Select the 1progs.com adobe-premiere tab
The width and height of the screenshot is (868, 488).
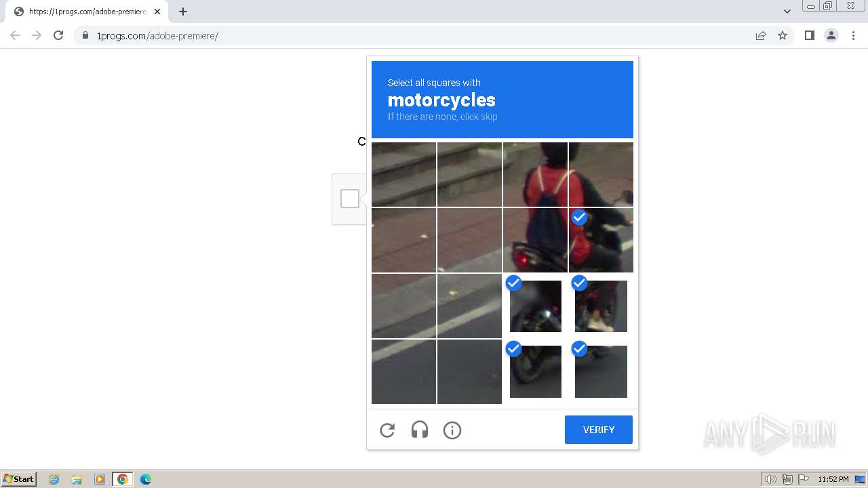pyautogui.click(x=87, y=12)
